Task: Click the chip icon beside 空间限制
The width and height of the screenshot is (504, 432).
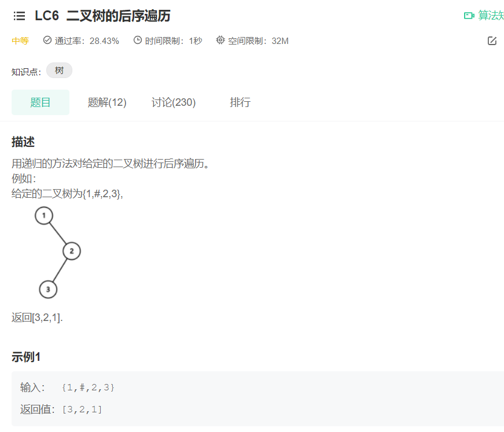Action: (220, 40)
